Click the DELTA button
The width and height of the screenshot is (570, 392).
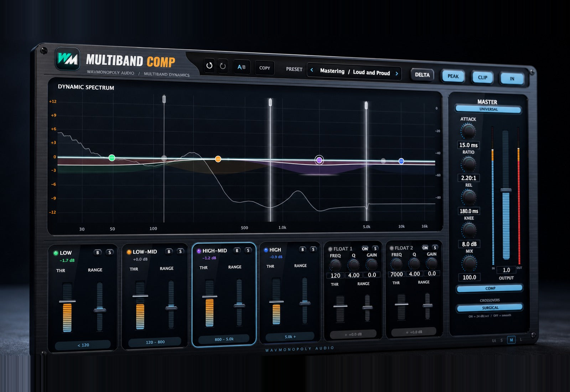point(422,75)
